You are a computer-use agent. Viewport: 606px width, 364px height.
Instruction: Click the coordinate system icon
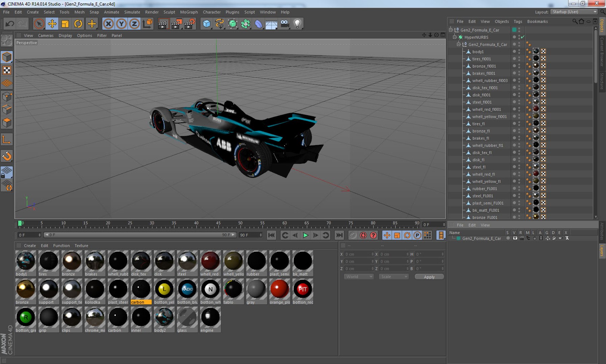tap(147, 24)
